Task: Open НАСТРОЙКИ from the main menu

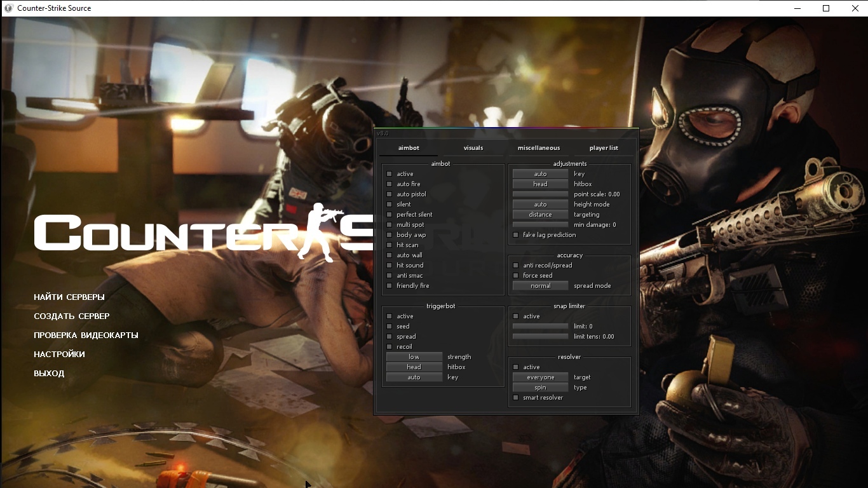Action: [x=59, y=354]
